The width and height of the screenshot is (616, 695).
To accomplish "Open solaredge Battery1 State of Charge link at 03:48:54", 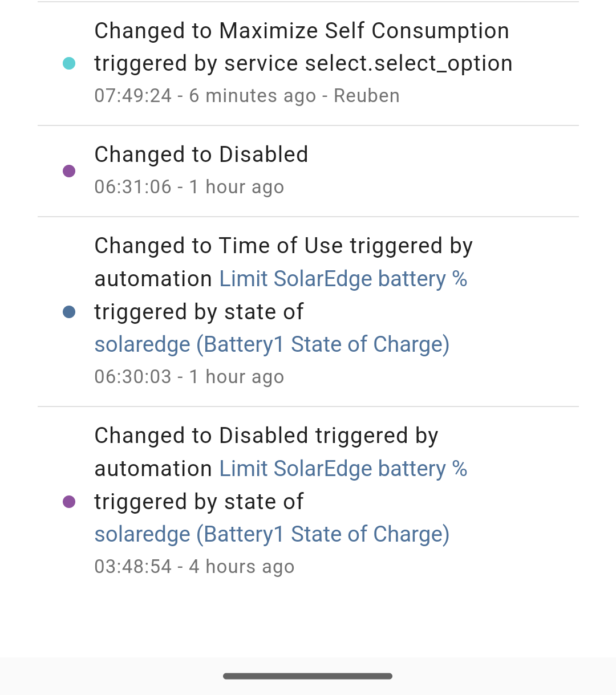I will (x=271, y=534).
